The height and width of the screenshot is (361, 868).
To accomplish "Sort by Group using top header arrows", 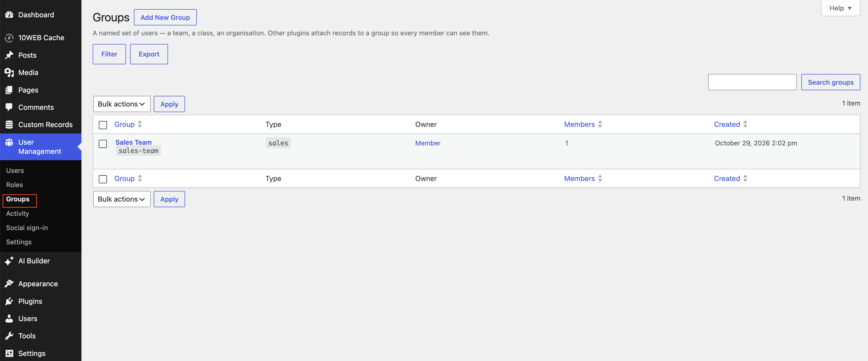I will click(140, 125).
